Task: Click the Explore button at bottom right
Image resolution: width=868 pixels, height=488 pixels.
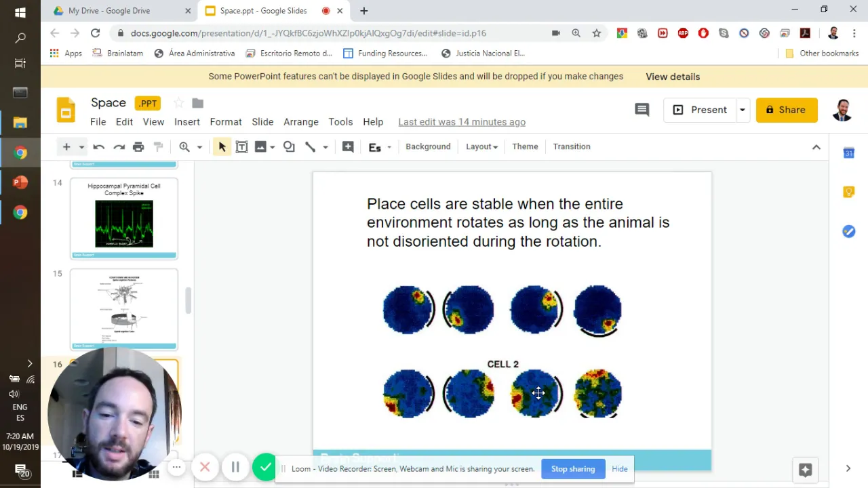Action: 806,469
